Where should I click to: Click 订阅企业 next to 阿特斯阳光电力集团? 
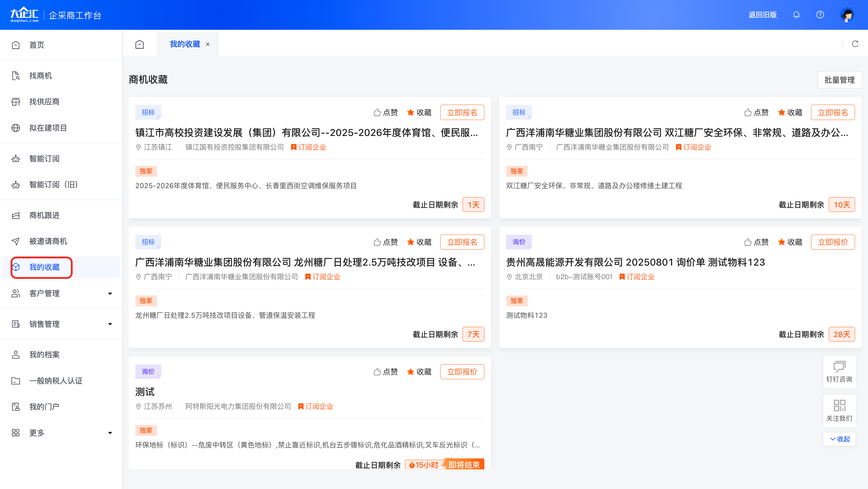[316, 406]
